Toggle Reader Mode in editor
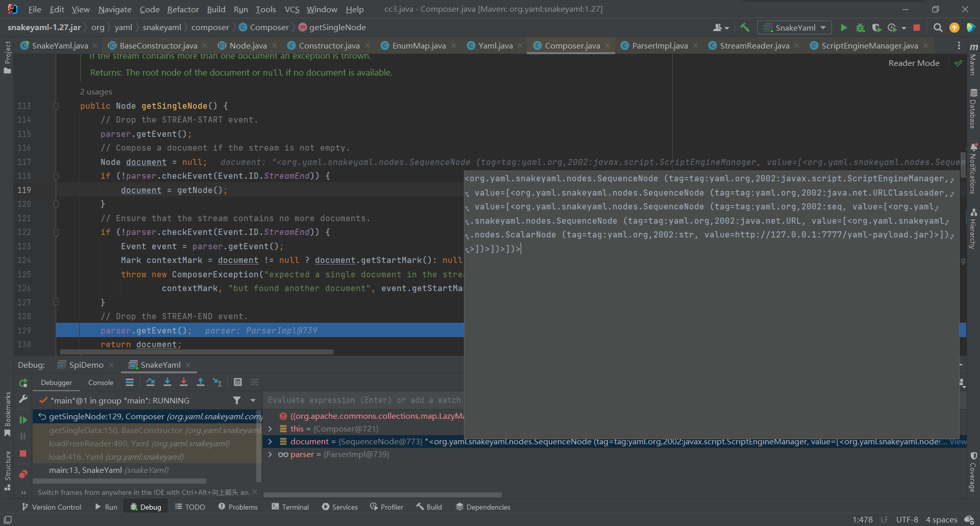 tap(914, 63)
